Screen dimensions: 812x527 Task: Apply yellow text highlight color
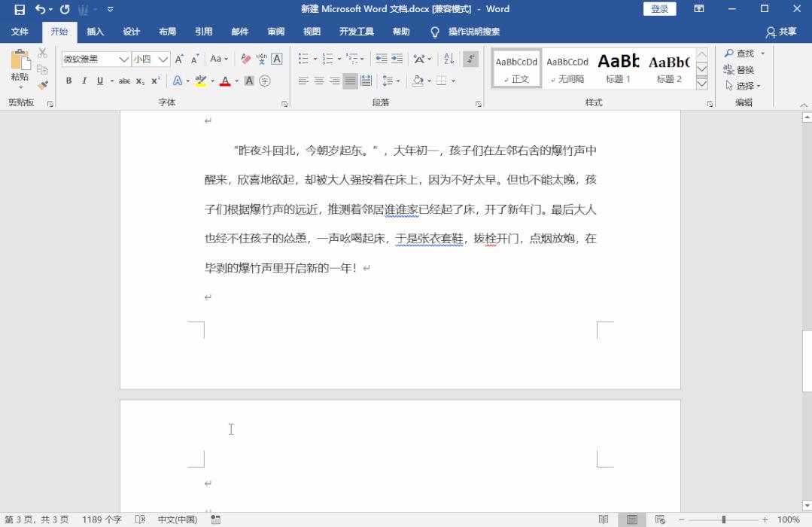[x=199, y=81]
